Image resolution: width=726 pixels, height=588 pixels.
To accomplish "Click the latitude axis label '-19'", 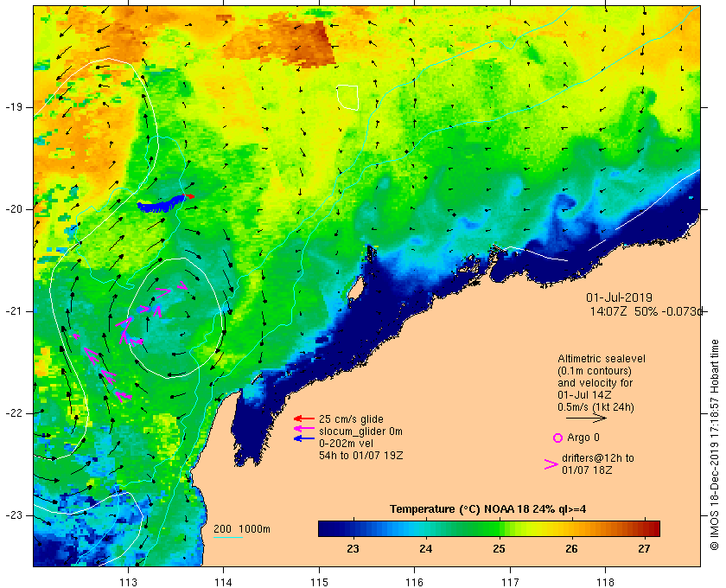I will click(13, 107).
